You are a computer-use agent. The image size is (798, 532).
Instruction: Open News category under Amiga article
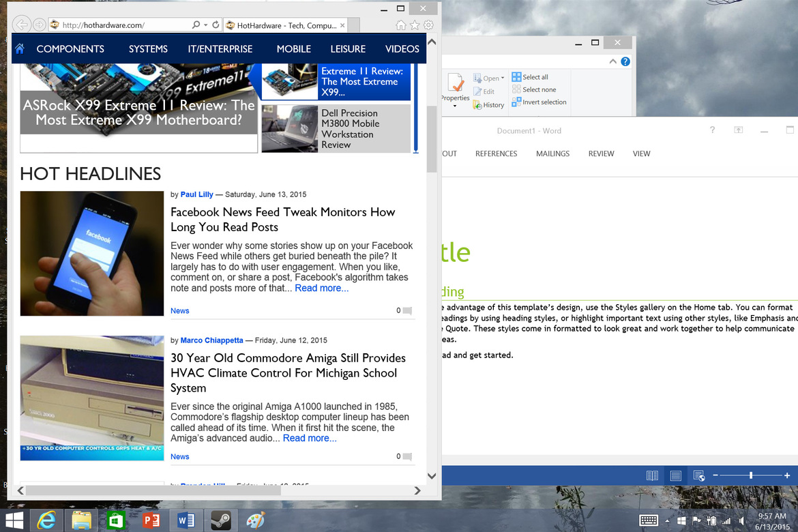tap(179, 457)
